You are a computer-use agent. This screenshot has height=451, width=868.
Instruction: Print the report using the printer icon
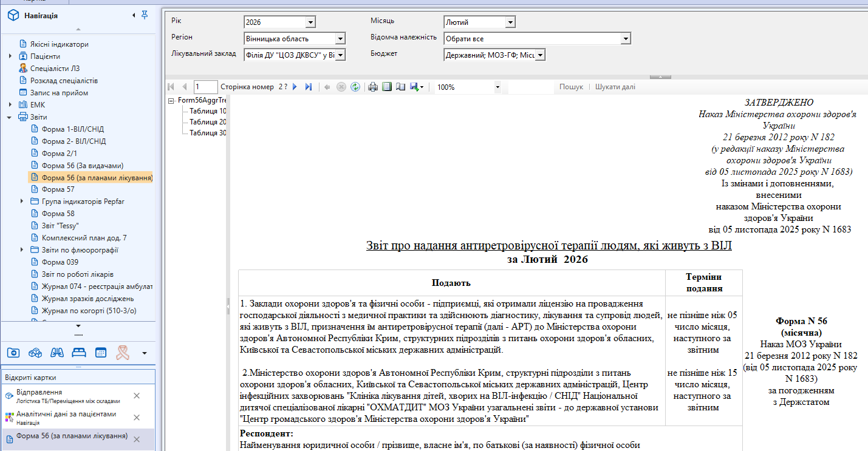coord(373,87)
